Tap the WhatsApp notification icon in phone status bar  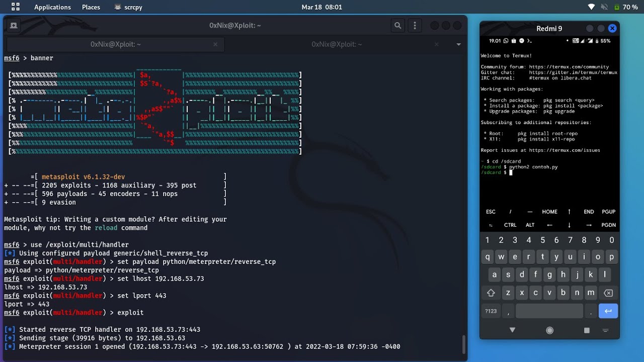pos(506,41)
